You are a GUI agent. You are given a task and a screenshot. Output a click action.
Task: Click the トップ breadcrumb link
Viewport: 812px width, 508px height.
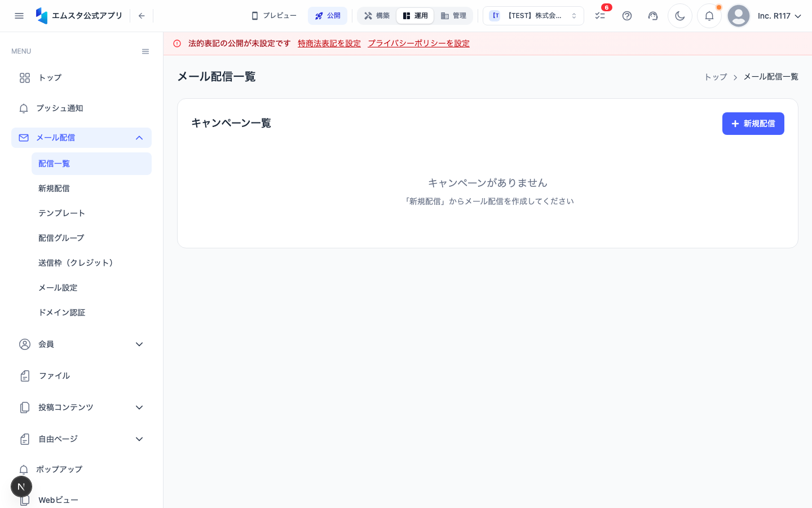(x=716, y=77)
